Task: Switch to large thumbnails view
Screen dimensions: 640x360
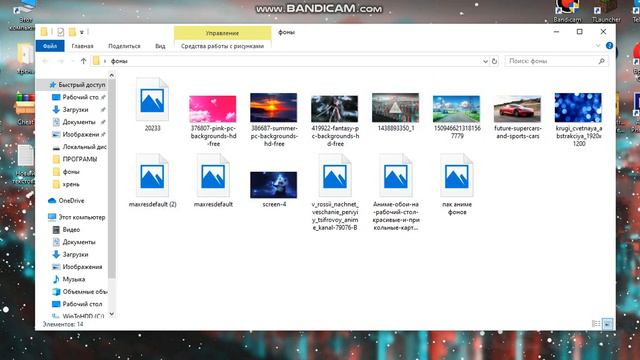Action: [x=608, y=324]
